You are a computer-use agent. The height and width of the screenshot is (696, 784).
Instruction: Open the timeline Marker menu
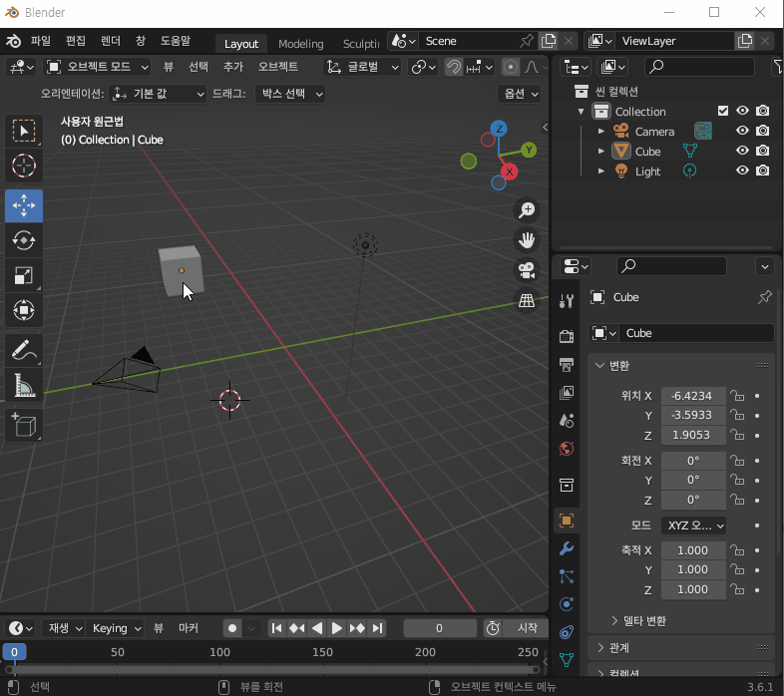[189, 628]
